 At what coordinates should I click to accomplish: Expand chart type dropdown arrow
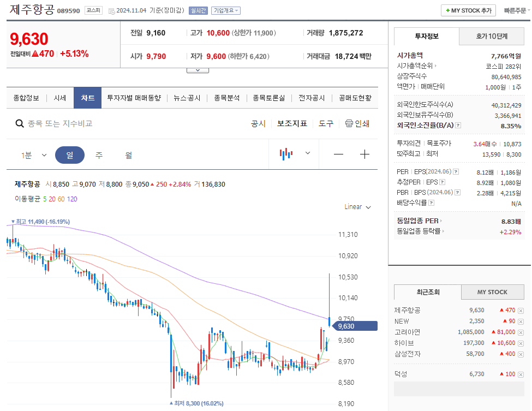coord(308,153)
